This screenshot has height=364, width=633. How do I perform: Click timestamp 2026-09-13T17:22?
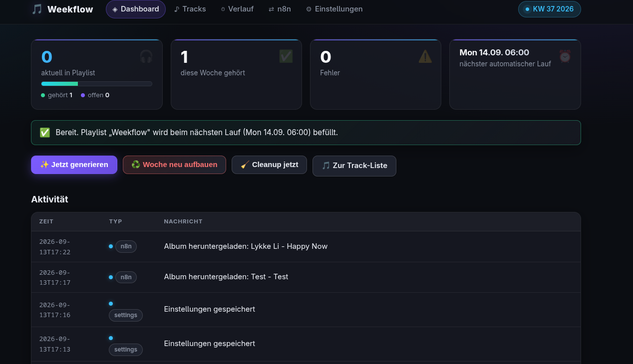[x=55, y=247]
